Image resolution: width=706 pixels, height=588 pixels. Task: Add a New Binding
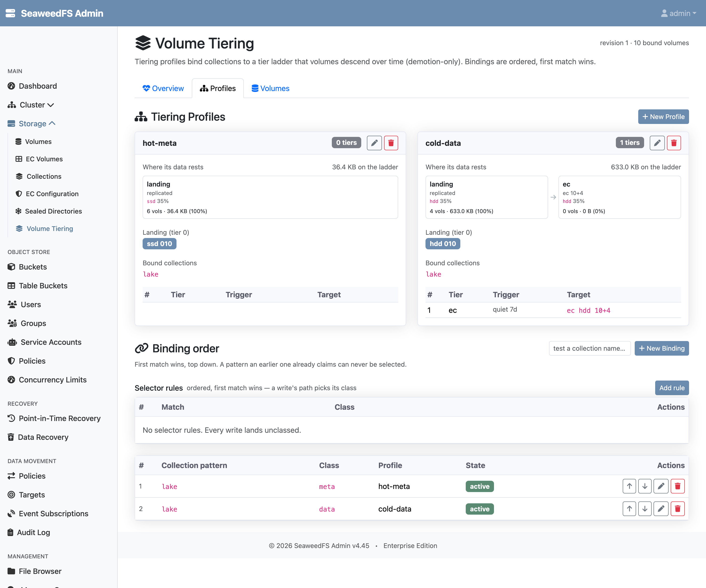662,348
